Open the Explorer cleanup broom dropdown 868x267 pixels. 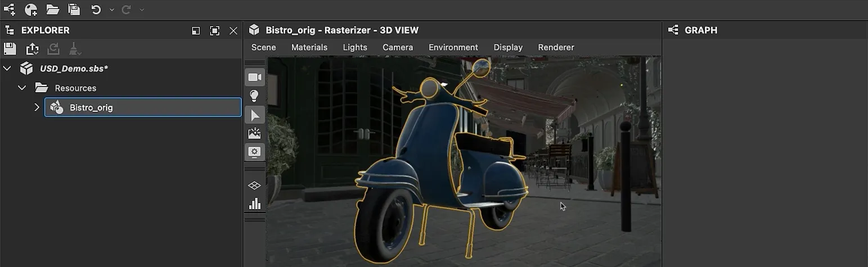pos(75,49)
